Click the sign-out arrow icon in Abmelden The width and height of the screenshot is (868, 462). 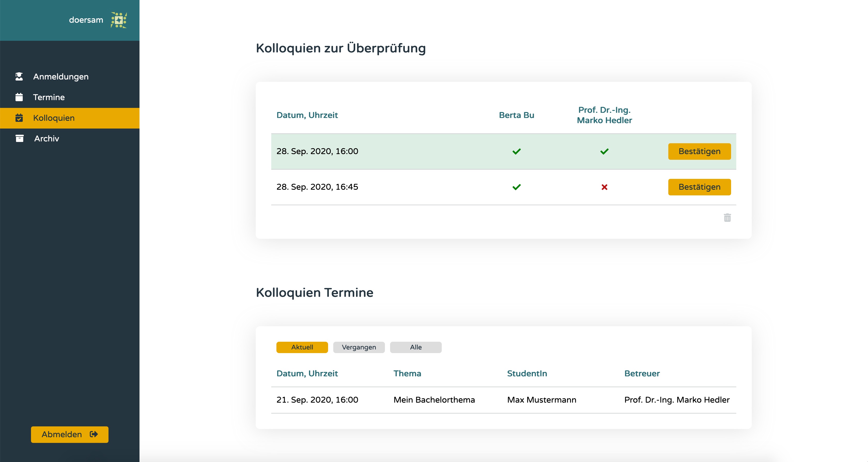pos(94,434)
